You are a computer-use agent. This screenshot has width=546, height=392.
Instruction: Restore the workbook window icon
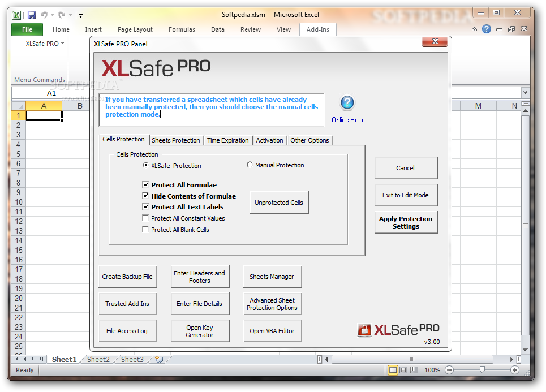511,29
